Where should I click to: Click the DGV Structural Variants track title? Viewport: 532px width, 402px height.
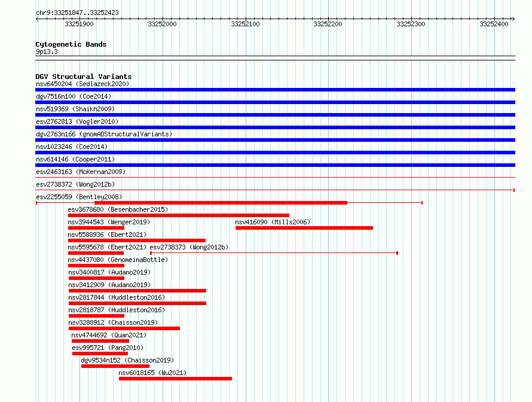point(84,77)
